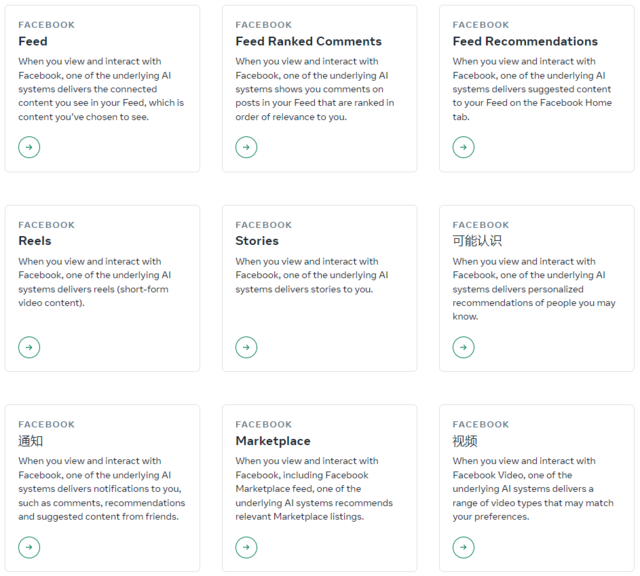
Task: Select the Stories card heading
Action: (257, 241)
